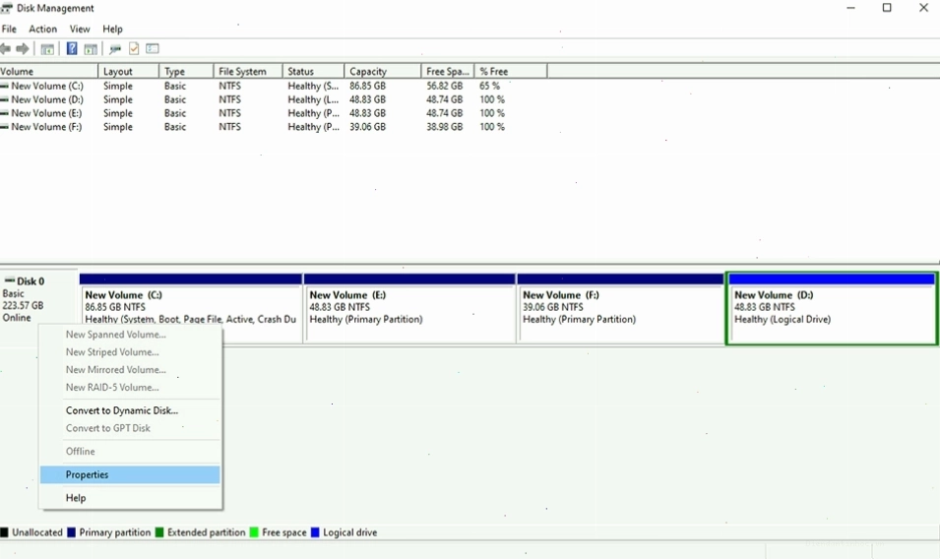940x560 pixels.
Task: Select the Offline context menu entry
Action: click(130, 452)
